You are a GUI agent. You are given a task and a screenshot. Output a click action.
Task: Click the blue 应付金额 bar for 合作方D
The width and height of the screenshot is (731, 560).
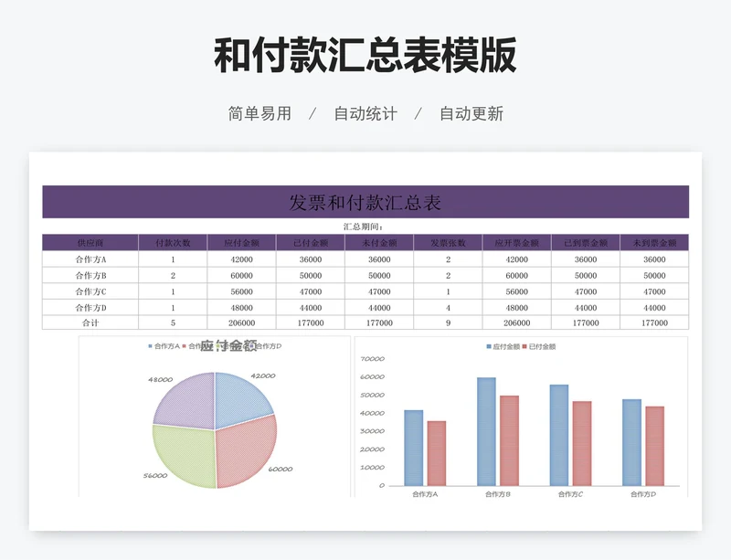[x=631, y=442]
